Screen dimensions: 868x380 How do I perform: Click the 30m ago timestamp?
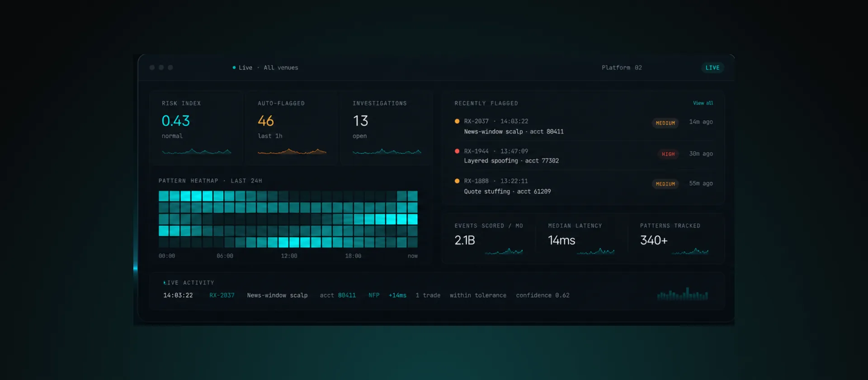701,154
